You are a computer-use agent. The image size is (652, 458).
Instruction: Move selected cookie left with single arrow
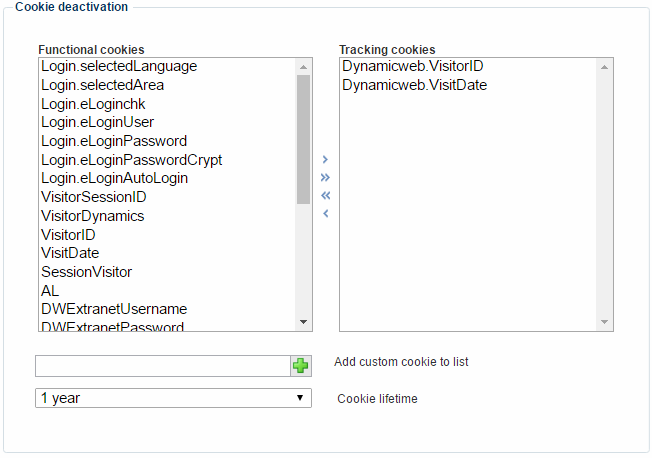325,213
